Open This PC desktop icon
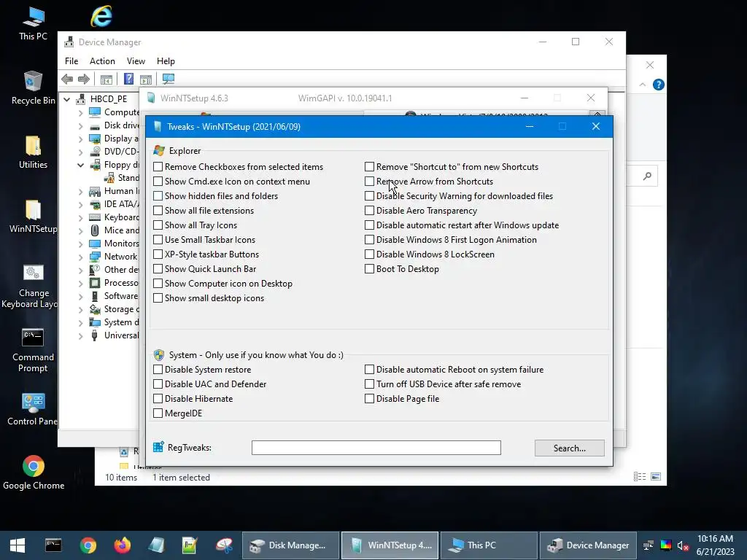 click(33, 23)
